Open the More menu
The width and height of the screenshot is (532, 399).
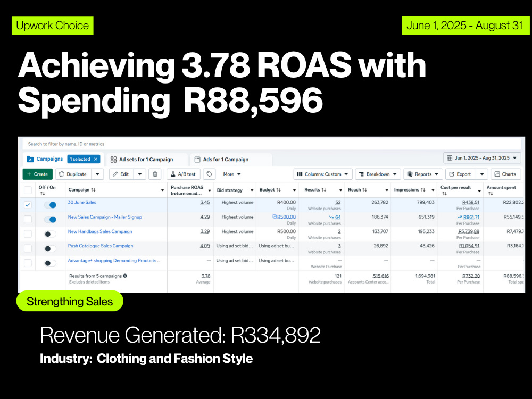point(232,174)
